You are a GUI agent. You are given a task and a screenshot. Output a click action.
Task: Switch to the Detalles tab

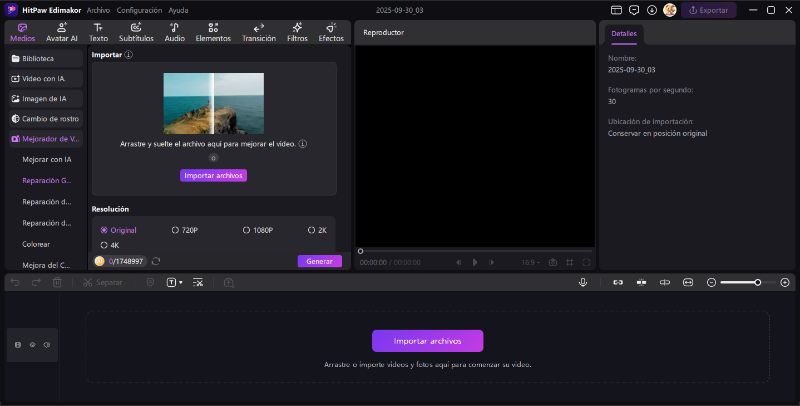pos(624,34)
